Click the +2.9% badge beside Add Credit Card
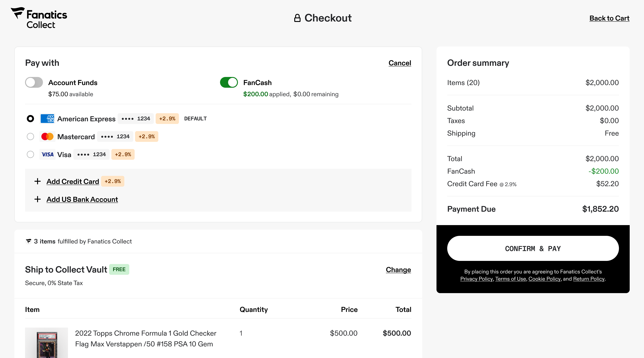Screen dimensions: 644x358 click(x=113, y=181)
